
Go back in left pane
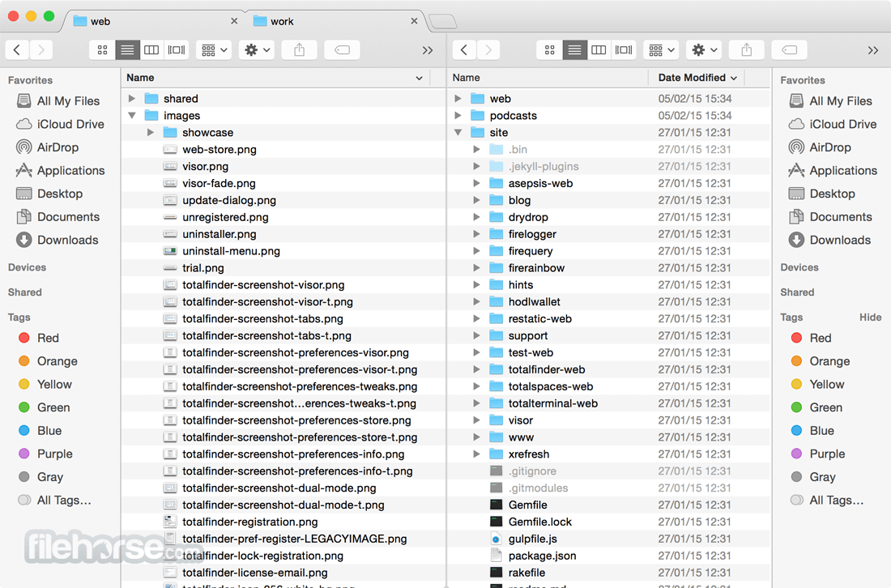(x=17, y=50)
